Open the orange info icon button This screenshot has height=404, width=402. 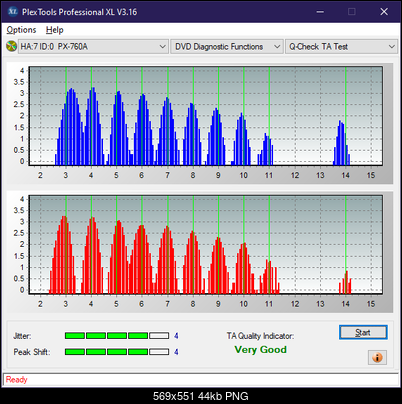[x=377, y=357]
